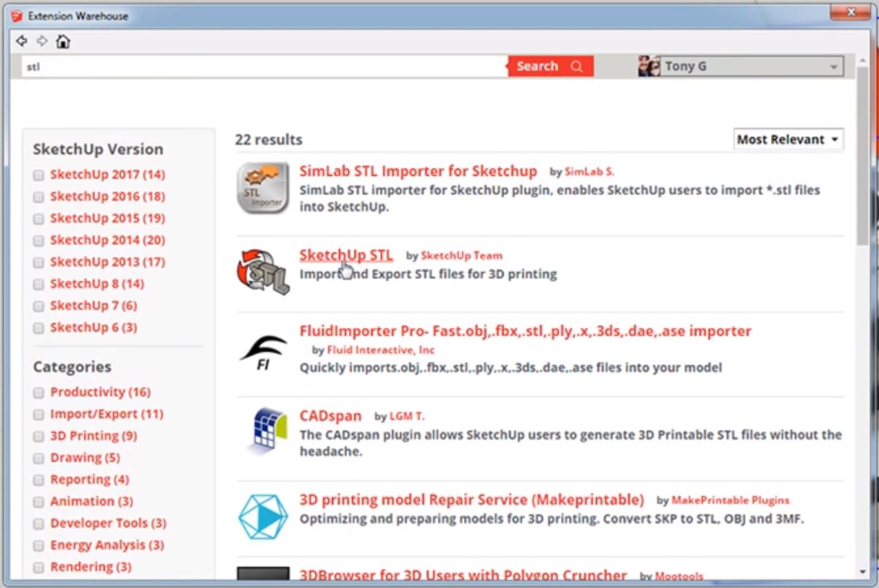This screenshot has height=588, width=879.
Task: Close the Extension Warehouse window
Action: click(x=851, y=12)
